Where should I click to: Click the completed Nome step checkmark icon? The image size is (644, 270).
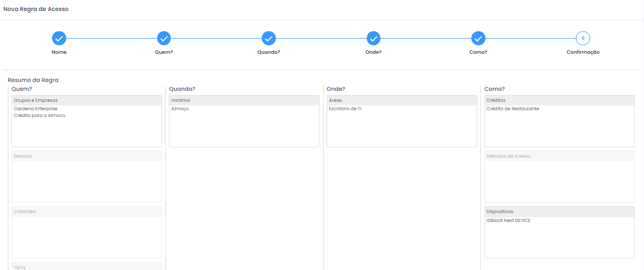click(x=59, y=38)
